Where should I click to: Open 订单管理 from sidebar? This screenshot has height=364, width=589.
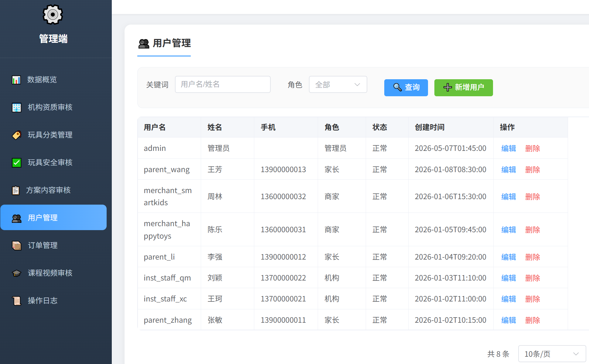tap(53, 245)
